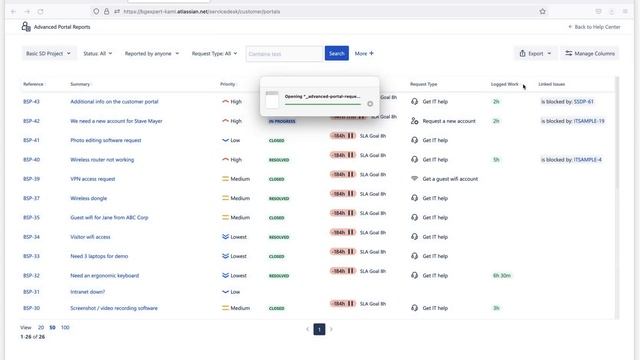Open VPN access request summary
The image size is (640, 360).
[93, 179]
